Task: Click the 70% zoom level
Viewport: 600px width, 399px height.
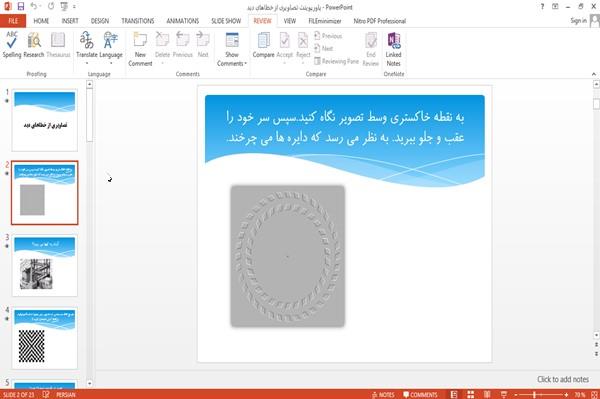Action: 579,395
